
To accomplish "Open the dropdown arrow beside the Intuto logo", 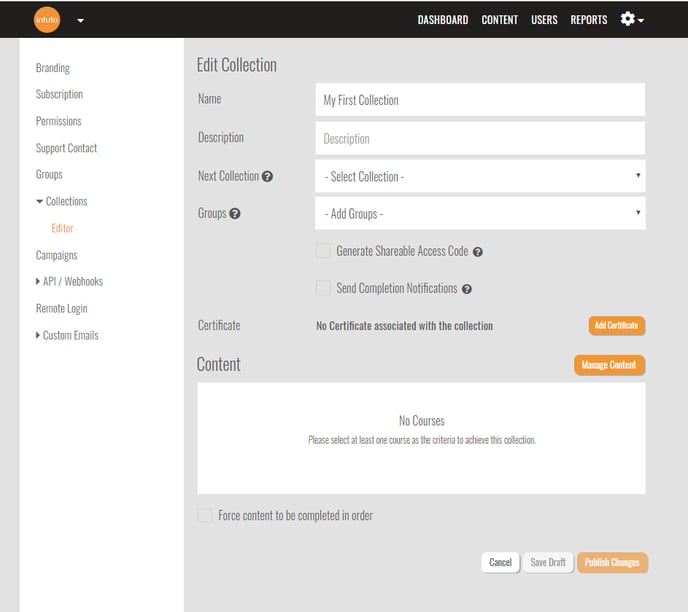I will pyautogui.click(x=80, y=20).
